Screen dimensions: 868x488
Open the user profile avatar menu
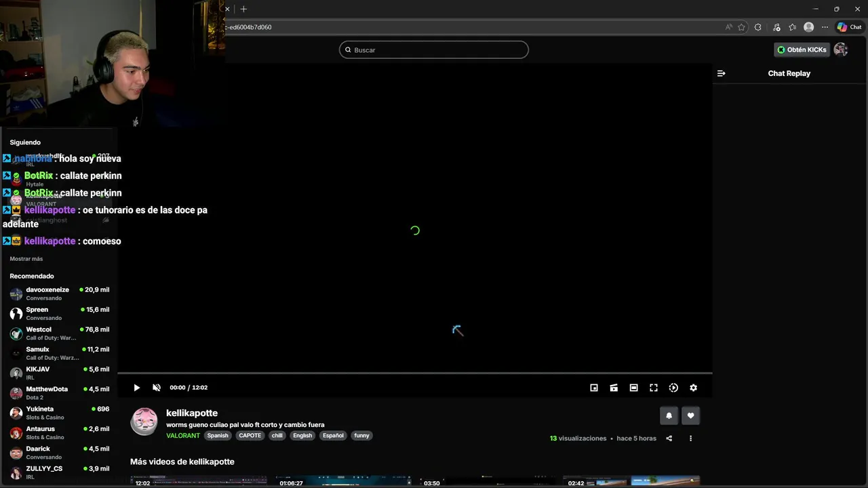841,49
